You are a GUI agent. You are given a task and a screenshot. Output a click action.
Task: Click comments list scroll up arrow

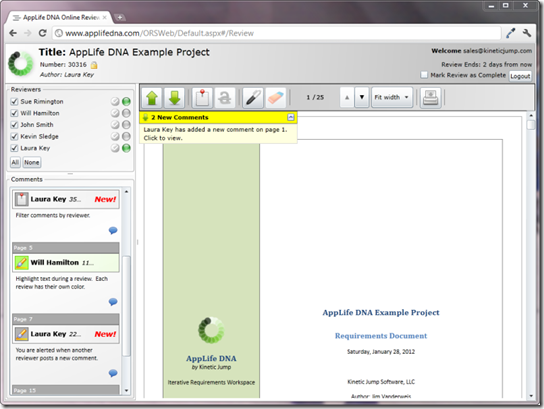pyautogui.click(x=126, y=192)
